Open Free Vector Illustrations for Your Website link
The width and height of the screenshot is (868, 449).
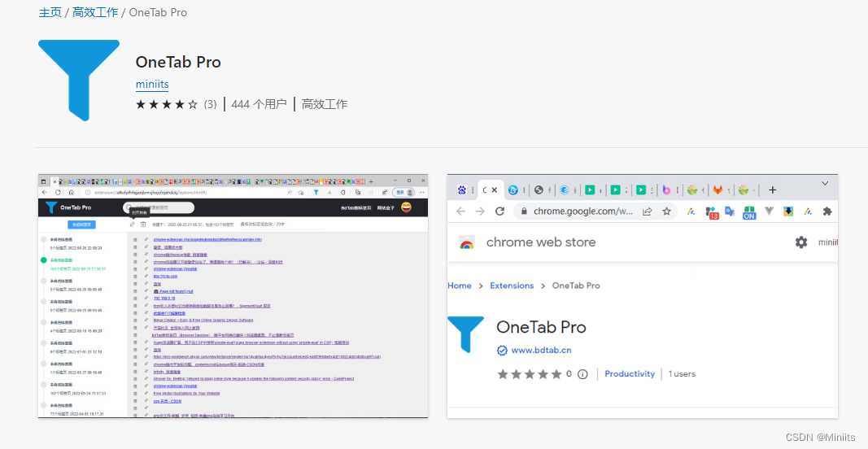(186, 394)
